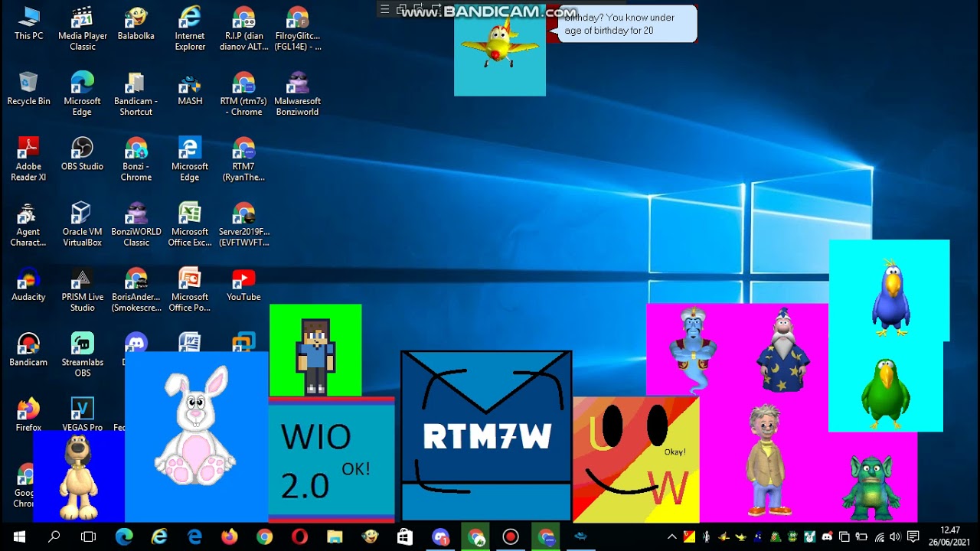Open VEGAS Pro desktop icon
This screenshot has height=551, width=980.
(82, 414)
